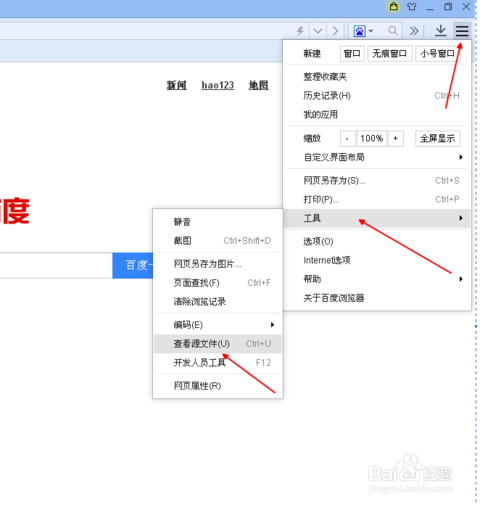Follow the hao123 link
This screenshot has width=480, height=505.
tap(218, 85)
